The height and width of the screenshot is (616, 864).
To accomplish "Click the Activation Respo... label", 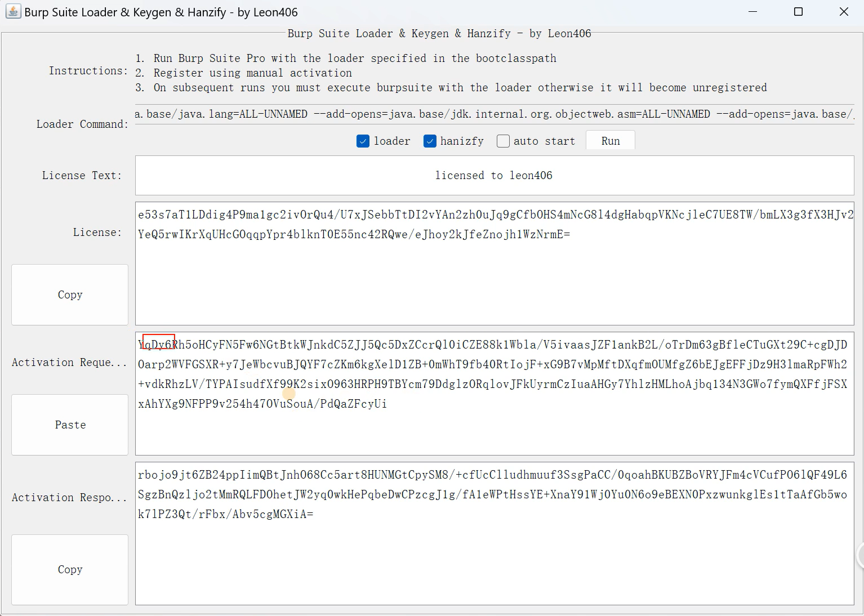I will (x=69, y=497).
